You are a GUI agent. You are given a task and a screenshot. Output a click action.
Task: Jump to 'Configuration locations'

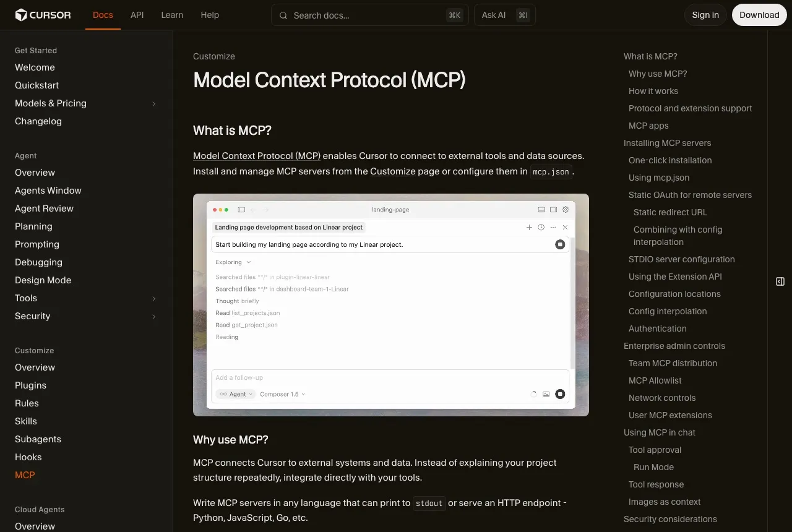[674, 294]
